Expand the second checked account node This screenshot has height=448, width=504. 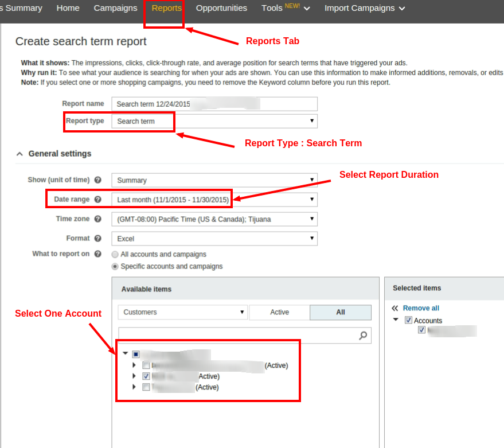(x=134, y=376)
